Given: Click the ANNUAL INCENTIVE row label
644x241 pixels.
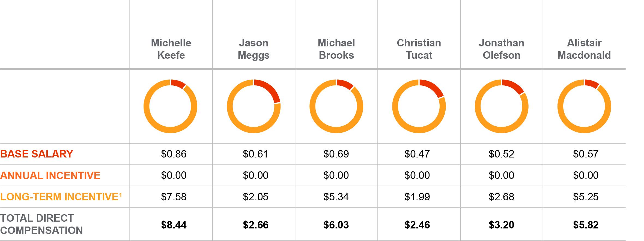Looking at the screenshot, I should [50, 175].
